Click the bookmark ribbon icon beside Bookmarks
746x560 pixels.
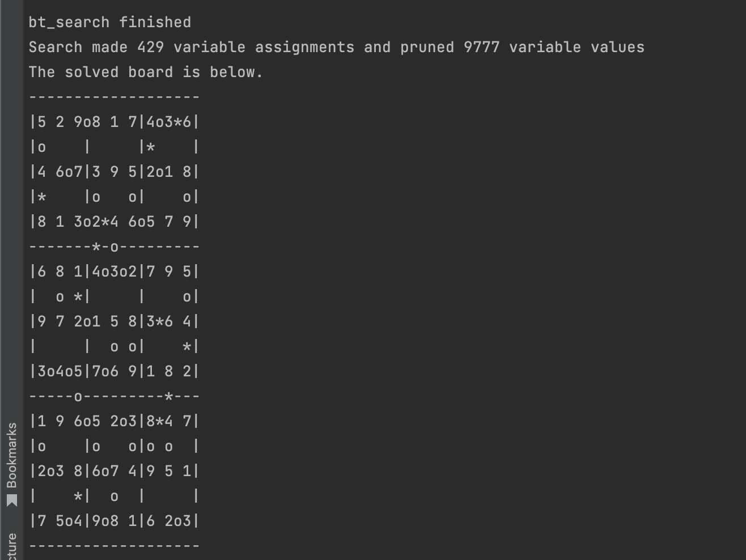pos(11,500)
